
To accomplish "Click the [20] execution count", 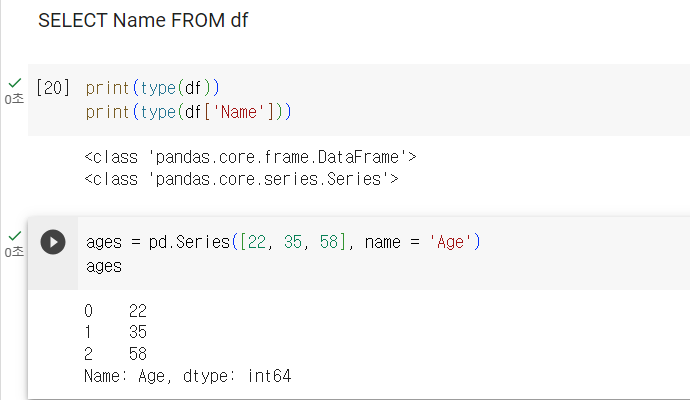I will [53, 88].
